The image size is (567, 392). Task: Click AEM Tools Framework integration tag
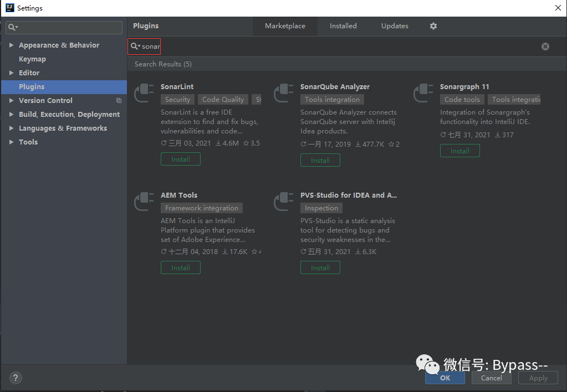tap(202, 208)
